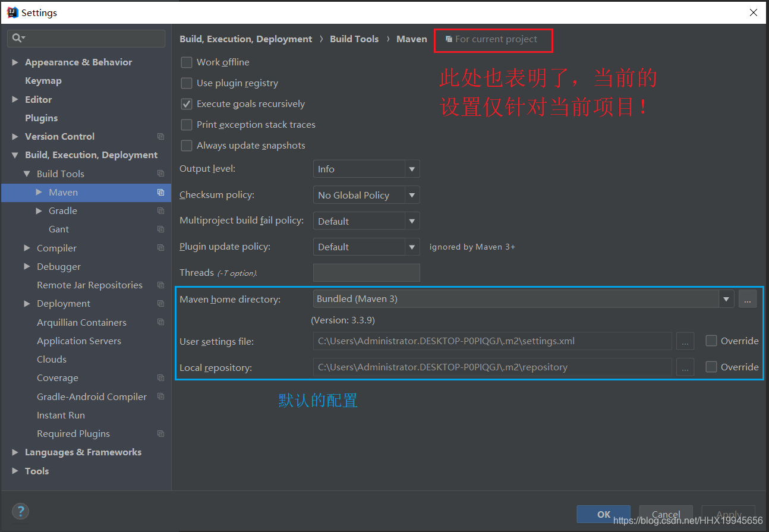Enable the Work offline checkbox
The image size is (769, 532).
click(187, 62)
